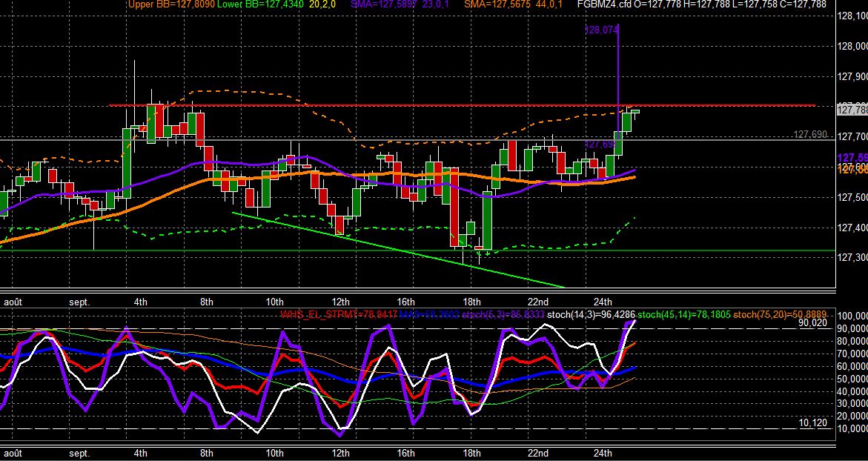Click août on the price chart date axis
The height and width of the screenshot is (461, 868).
13,302
